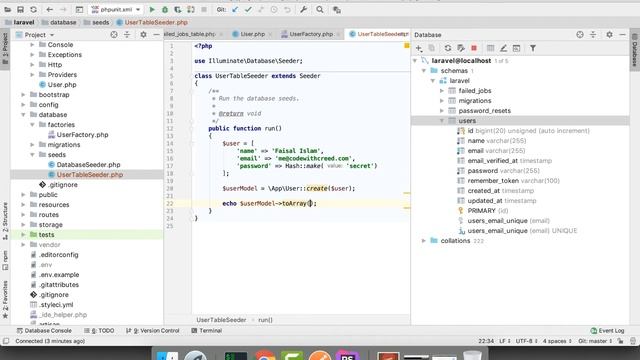The image size is (640, 360).
Task: Expand the migrations folder in Project tree
Action: [32, 144]
